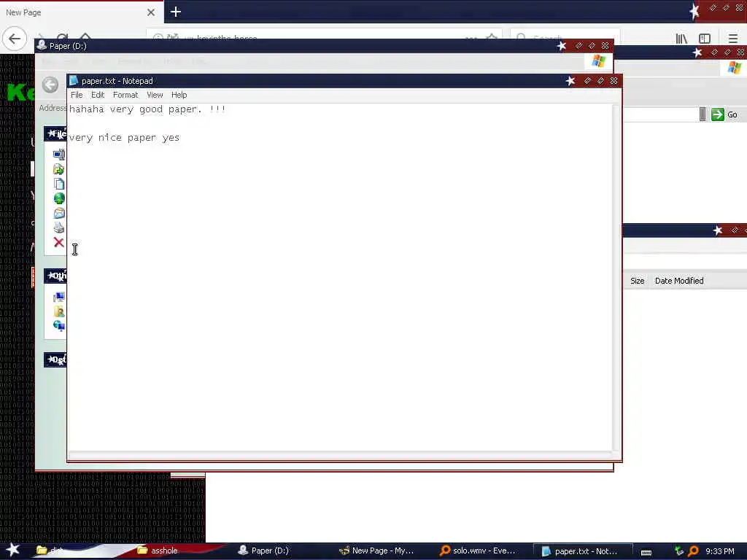This screenshot has width=747, height=560.
Task: Click Back arrow in Paper (D:) window
Action: click(x=50, y=85)
